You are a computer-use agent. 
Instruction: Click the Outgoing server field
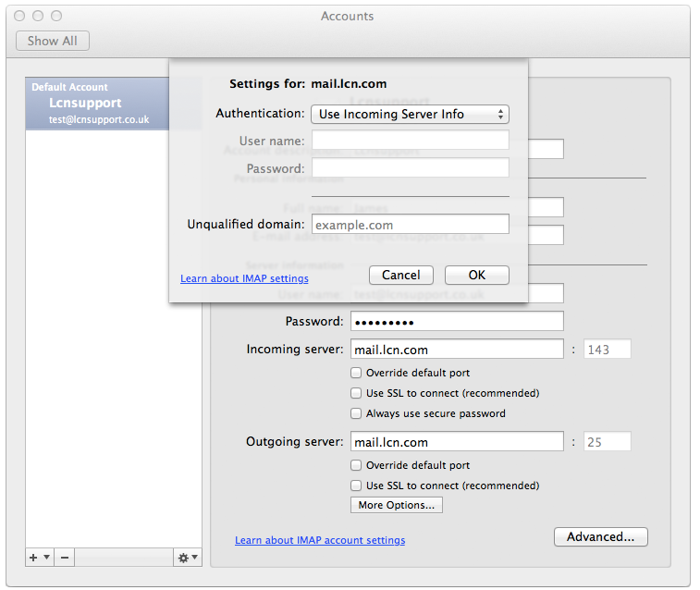point(457,441)
